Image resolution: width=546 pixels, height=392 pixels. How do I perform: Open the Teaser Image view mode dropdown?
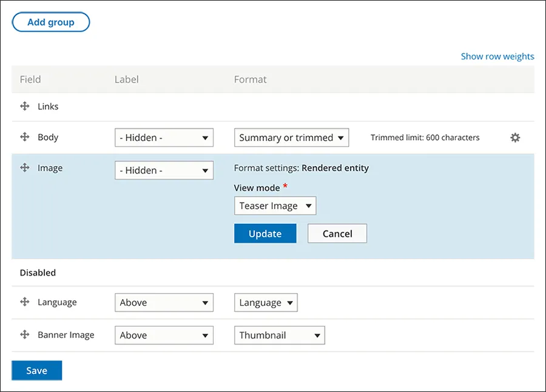click(x=275, y=206)
